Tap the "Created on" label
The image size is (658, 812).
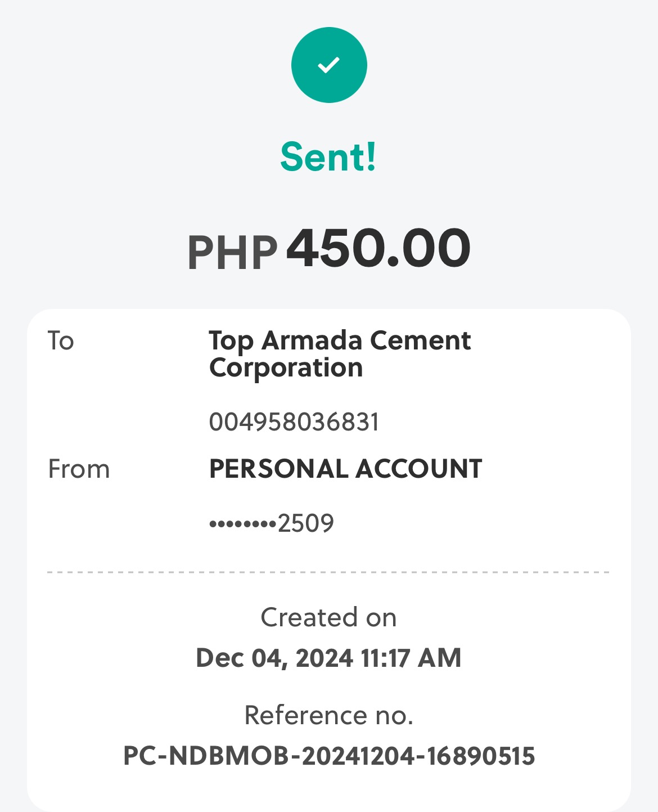pos(328,617)
